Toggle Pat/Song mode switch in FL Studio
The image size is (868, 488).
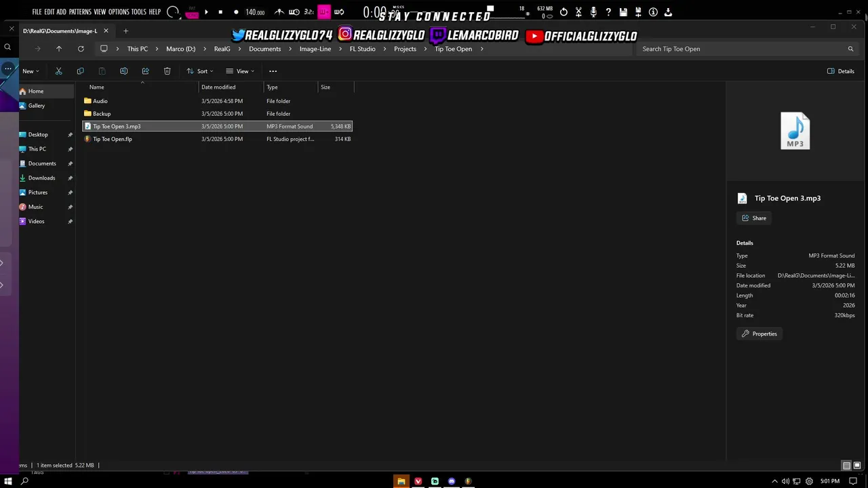192,12
